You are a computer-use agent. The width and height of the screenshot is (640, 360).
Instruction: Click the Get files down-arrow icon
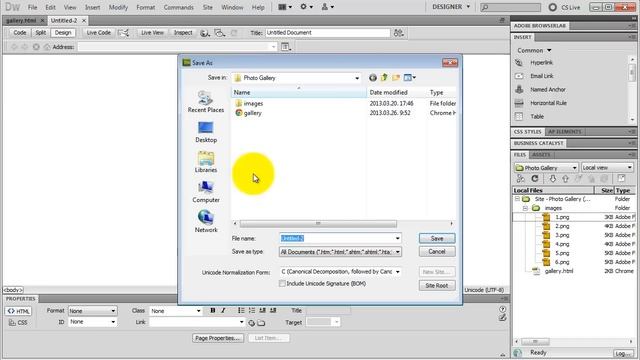click(x=552, y=179)
